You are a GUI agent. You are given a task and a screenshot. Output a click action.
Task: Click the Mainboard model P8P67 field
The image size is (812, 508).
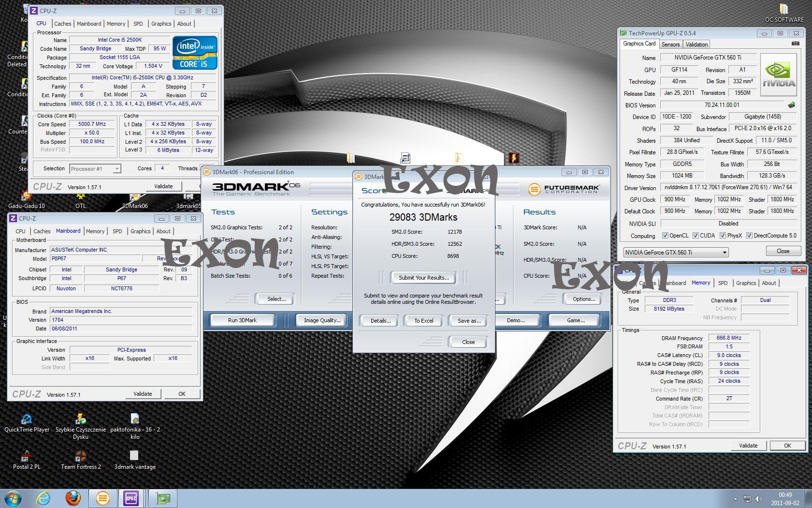click(x=96, y=259)
